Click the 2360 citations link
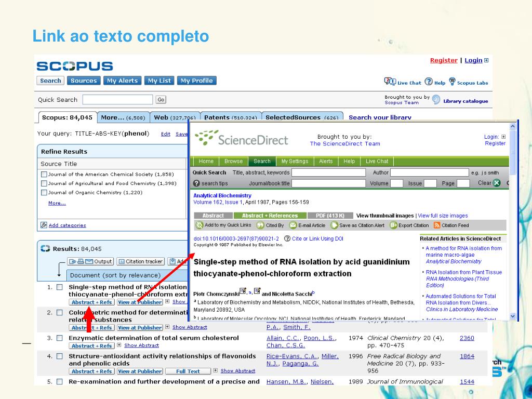The width and height of the screenshot is (532, 399). [x=467, y=338]
